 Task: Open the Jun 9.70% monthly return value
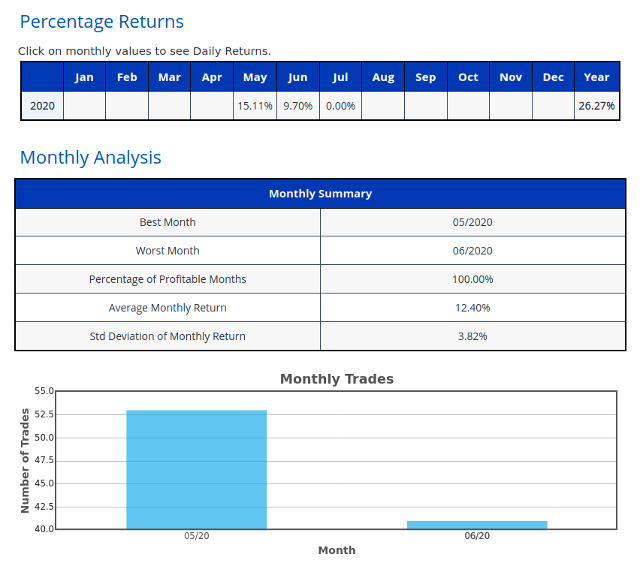pos(298,106)
